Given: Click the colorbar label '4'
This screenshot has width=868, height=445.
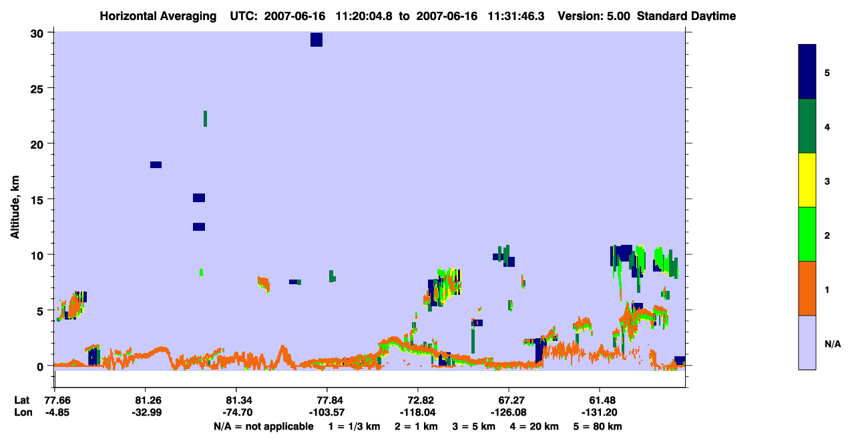Looking at the screenshot, I should [x=827, y=126].
